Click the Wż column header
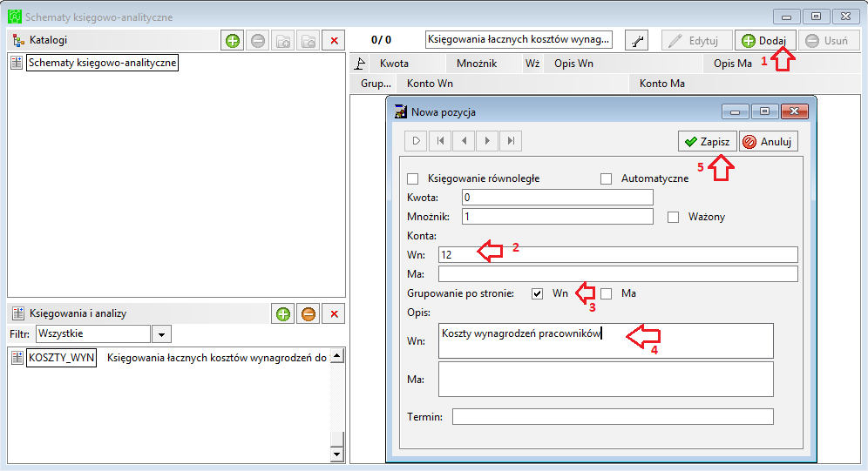 pos(532,64)
